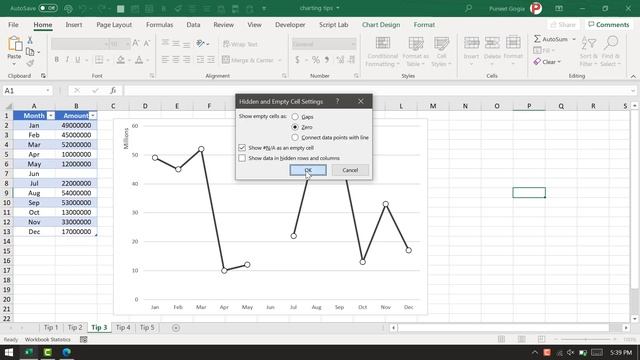Click the Format cells icon
The height and width of the screenshot is (360, 640).
[x=513, y=43]
